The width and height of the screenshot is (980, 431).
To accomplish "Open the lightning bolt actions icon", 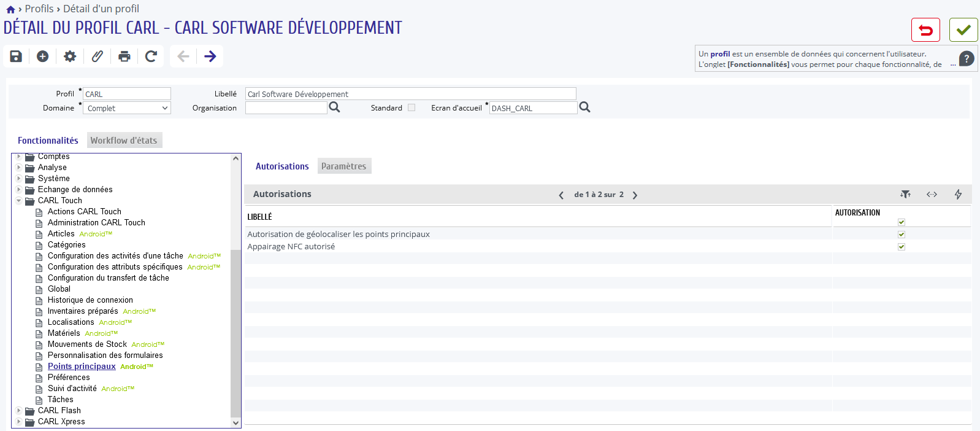I will tap(958, 195).
